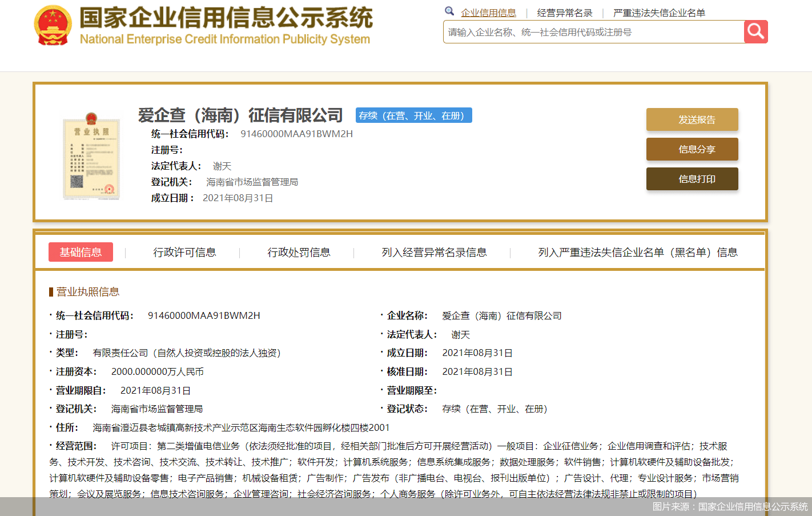Click credit code 91460000MAA91BWM2H in license info
812x516 pixels.
click(204, 315)
